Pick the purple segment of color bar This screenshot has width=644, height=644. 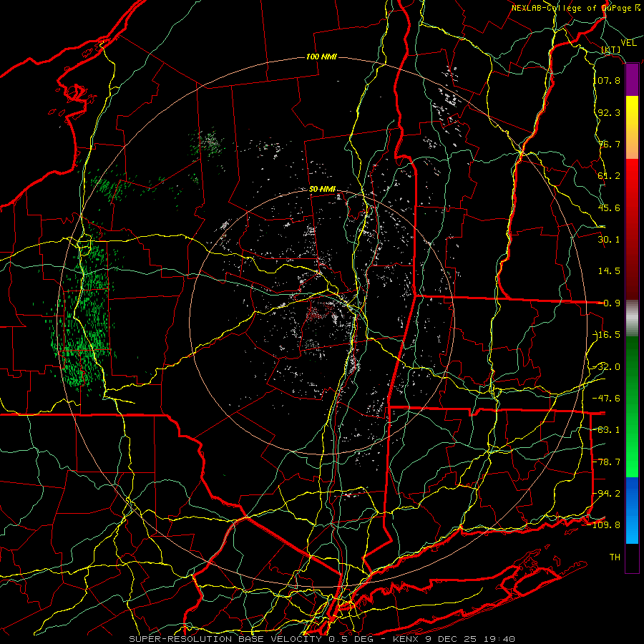tap(632, 80)
